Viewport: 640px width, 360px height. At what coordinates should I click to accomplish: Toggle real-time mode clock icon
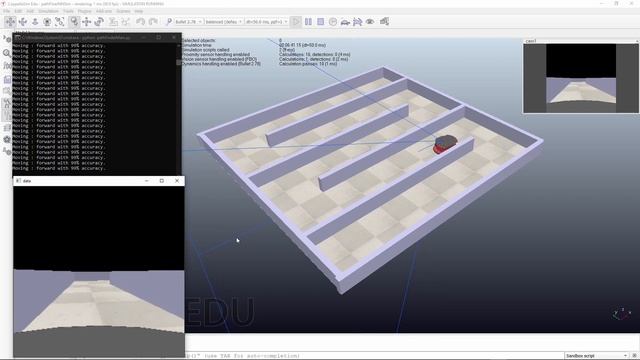click(x=333, y=22)
